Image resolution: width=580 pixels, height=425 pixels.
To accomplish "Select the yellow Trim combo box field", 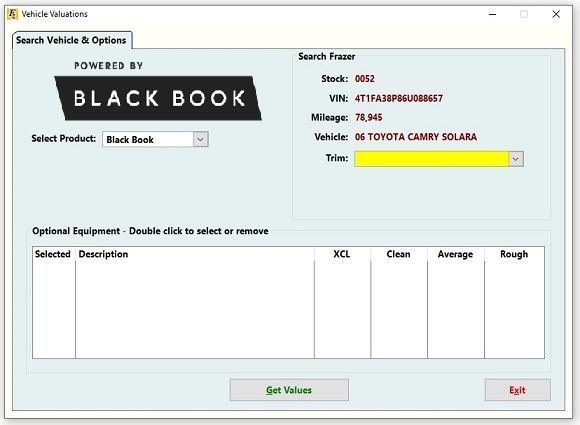I will (431, 159).
